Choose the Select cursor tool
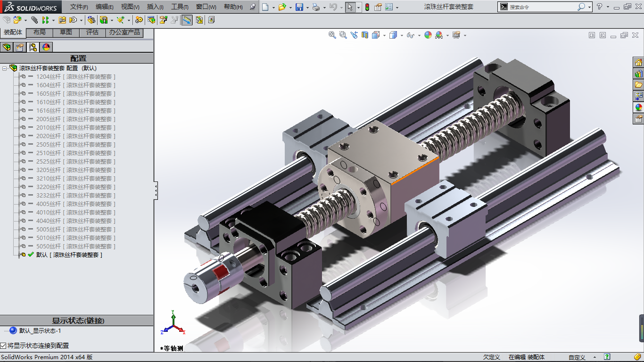This screenshot has width=644, height=362. (350, 7)
